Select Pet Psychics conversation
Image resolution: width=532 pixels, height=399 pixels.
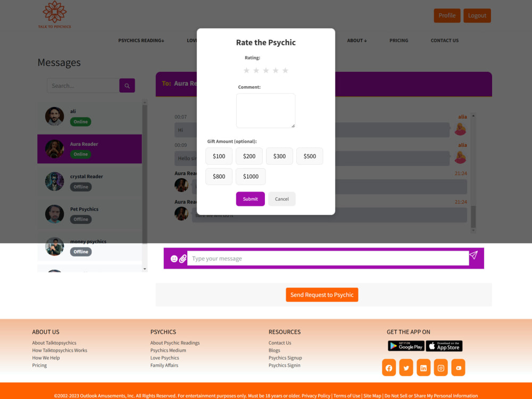coord(89,214)
